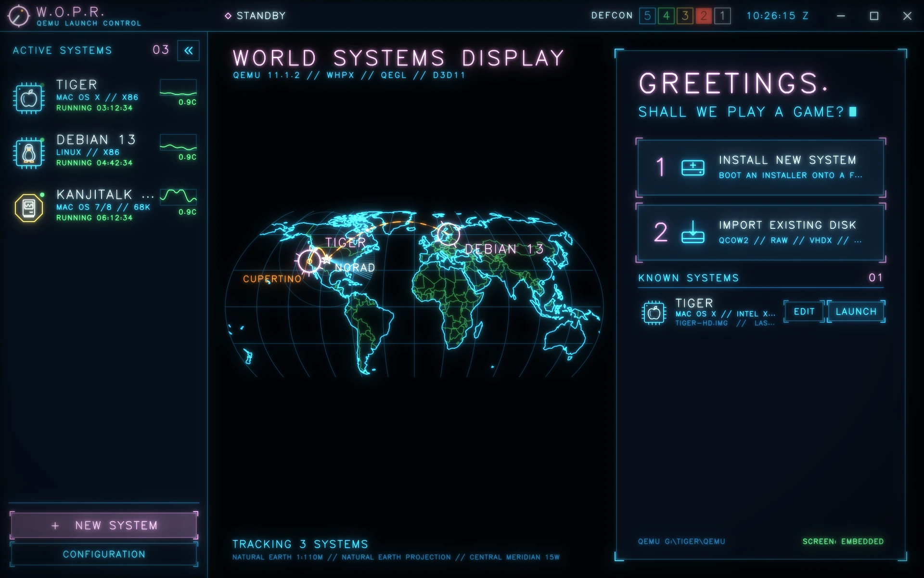Click the Install New System drive icon
Screen dimensions: 924x578
pos(693,168)
